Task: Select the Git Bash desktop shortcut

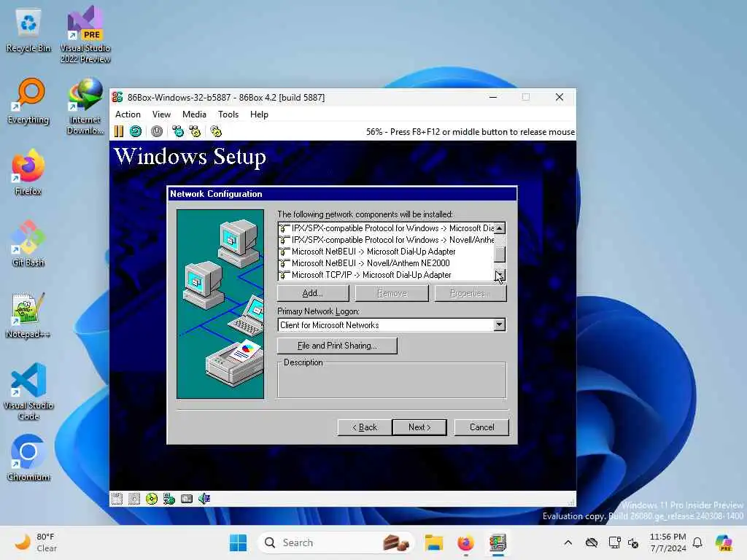Action: tap(28, 244)
